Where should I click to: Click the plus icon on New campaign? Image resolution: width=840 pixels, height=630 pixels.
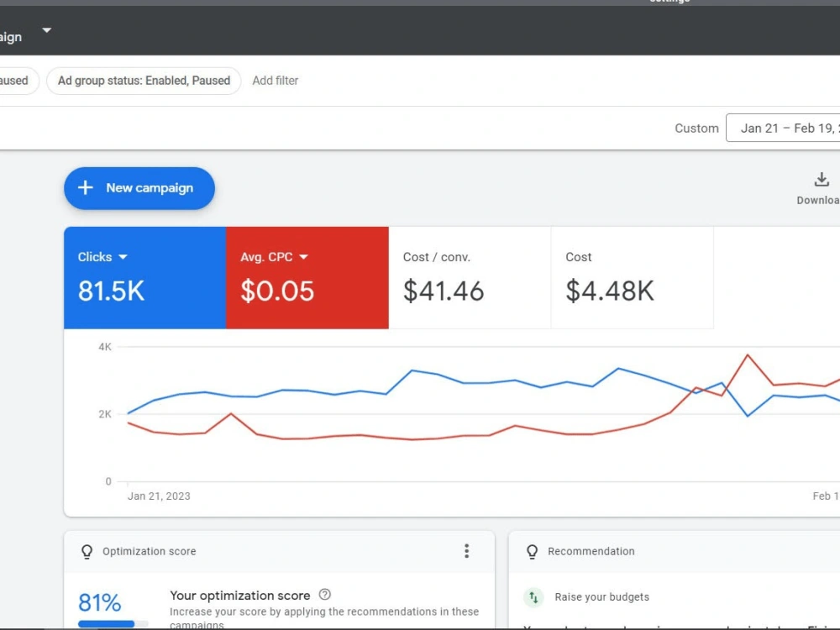85,188
